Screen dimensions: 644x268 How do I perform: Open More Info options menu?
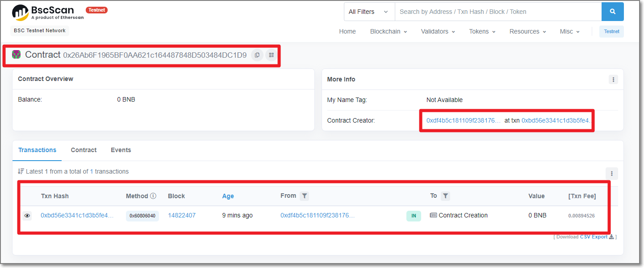click(x=614, y=79)
